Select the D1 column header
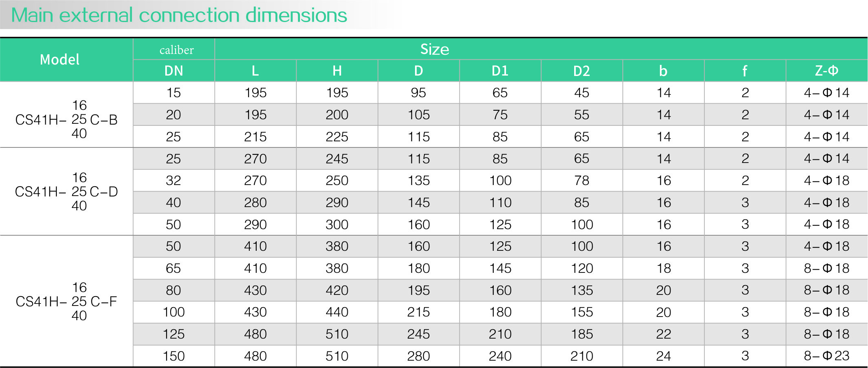Screen dimensions: 868x368 click(500, 71)
